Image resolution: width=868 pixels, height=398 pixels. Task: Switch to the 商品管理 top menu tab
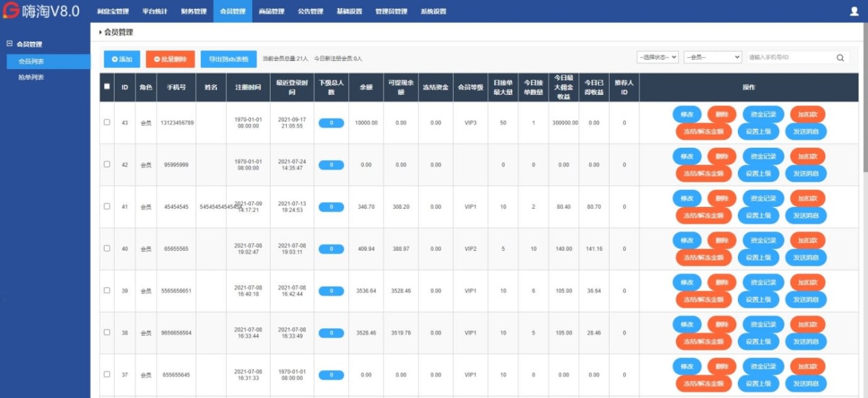(x=271, y=12)
